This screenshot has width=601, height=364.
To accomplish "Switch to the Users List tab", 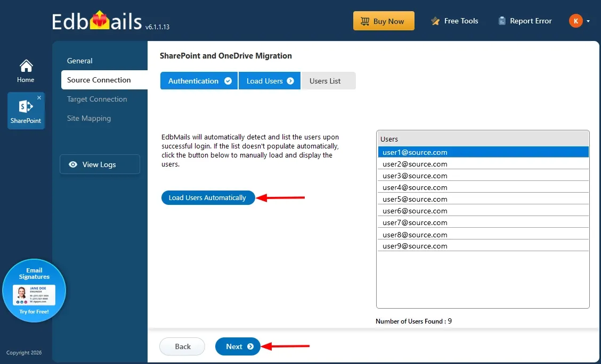I will tap(329, 81).
